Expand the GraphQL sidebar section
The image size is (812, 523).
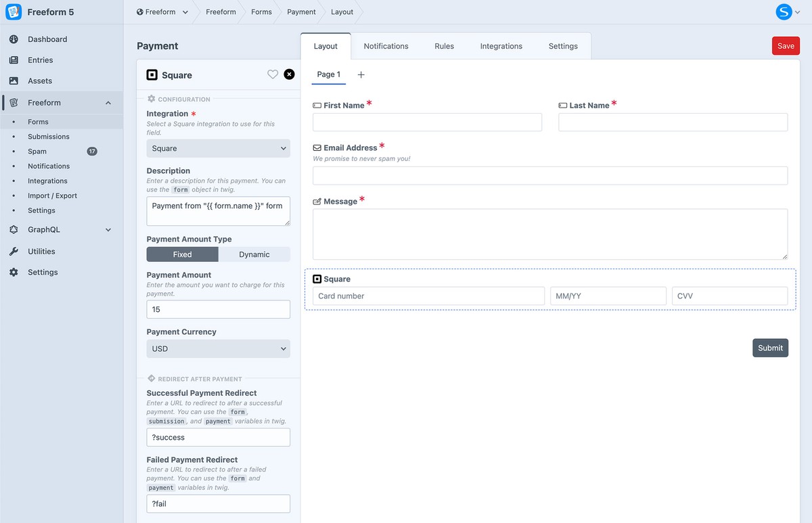[x=108, y=230]
